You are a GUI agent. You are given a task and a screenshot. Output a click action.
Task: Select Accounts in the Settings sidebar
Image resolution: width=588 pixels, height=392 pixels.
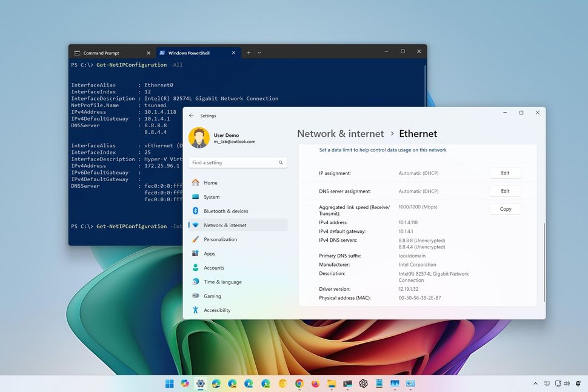213,267
